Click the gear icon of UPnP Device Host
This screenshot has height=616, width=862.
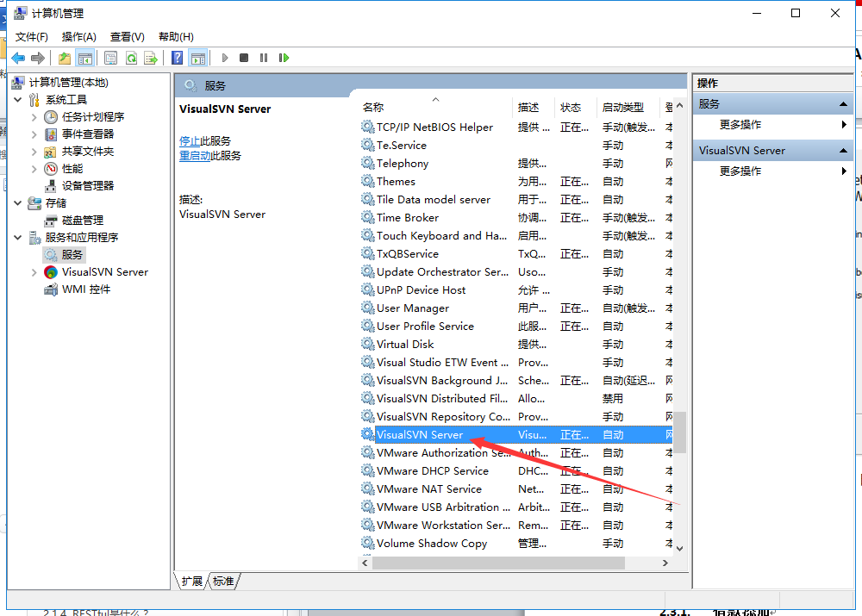(x=368, y=289)
